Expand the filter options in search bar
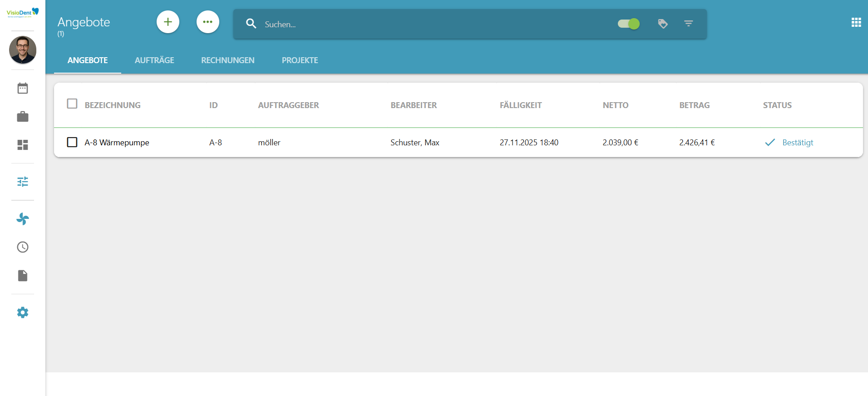Viewport: 868px width, 396px height. (x=689, y=24)
